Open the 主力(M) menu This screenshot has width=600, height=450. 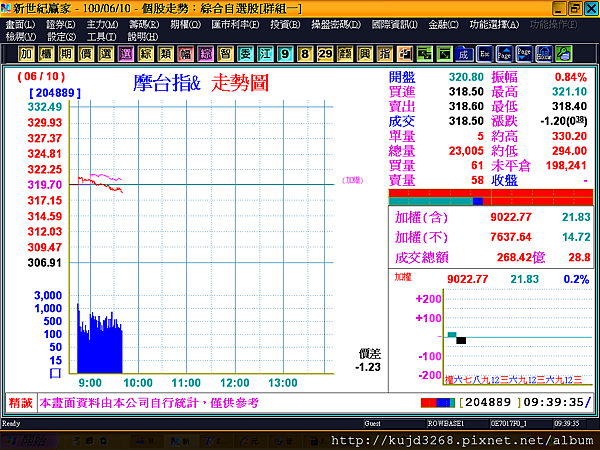(102, 24)
